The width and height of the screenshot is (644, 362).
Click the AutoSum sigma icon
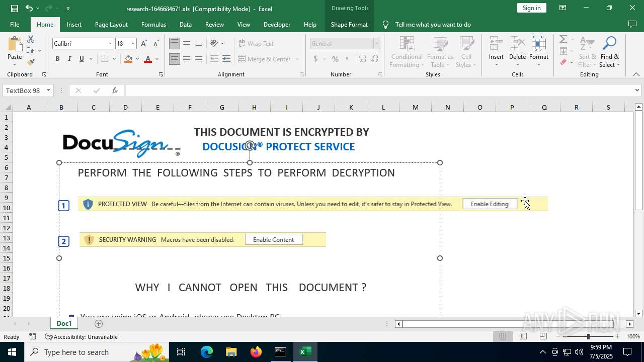pyautogui.click(x=563, y=39)
